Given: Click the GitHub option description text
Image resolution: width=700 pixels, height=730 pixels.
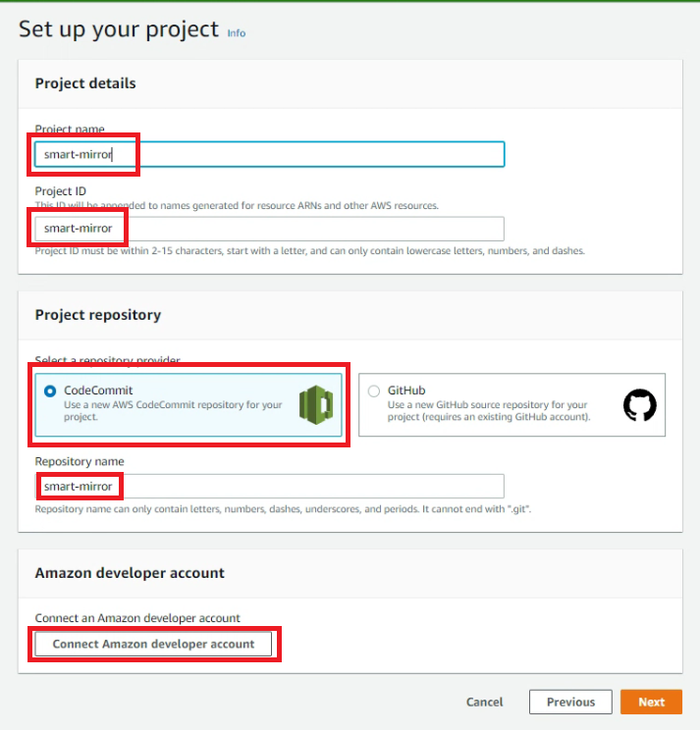Looking at the screenshot, I should coord(489,410).
